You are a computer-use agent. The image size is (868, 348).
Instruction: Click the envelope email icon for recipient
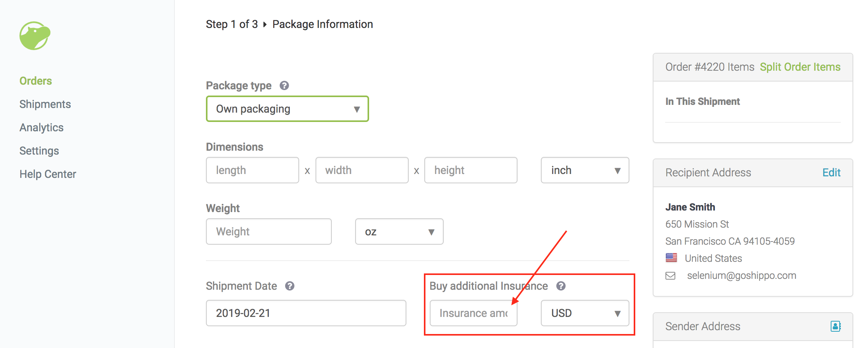(x=671, y=276)
